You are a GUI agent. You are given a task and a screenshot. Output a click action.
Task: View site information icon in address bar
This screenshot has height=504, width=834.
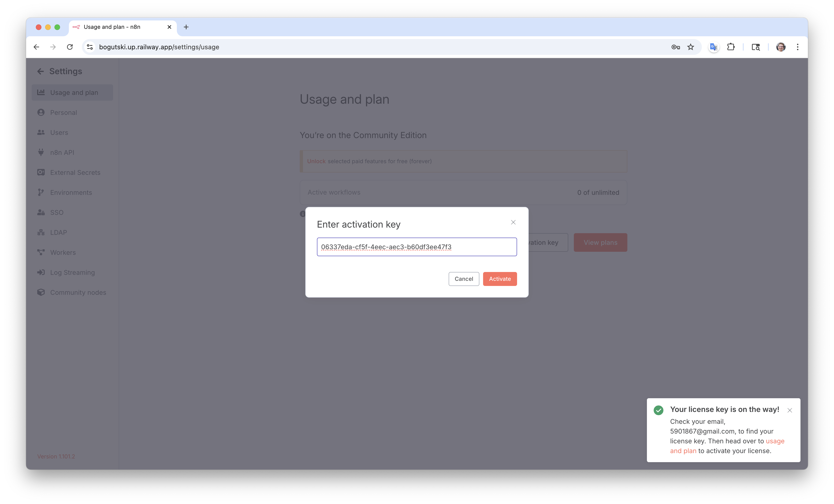click(x=90, y=47)
